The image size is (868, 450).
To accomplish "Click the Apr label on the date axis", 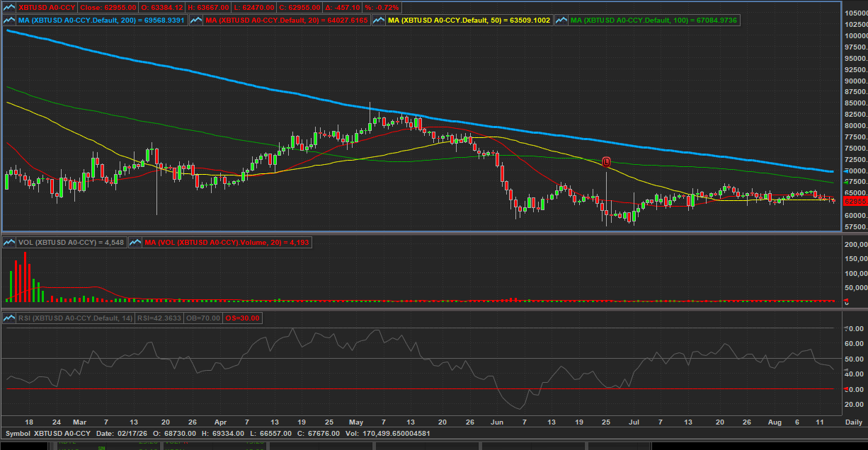I will coord(221,422).
